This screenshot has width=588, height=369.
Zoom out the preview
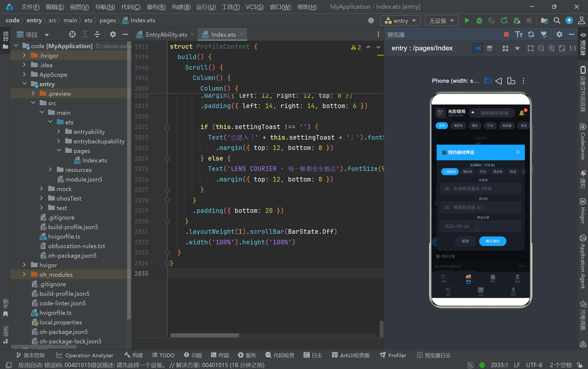[541, 48]
